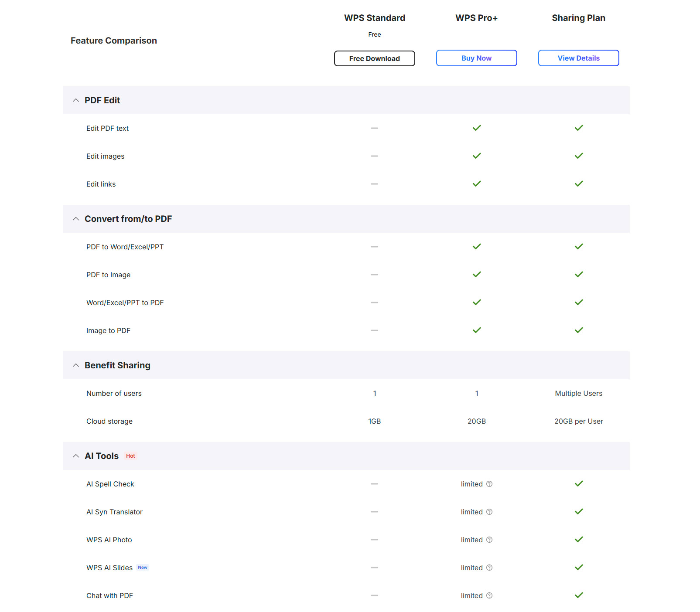This screenshot has width=700, height=612.
Task: Click the Edit PDF text feature label
Action: [x=107, y=128]
